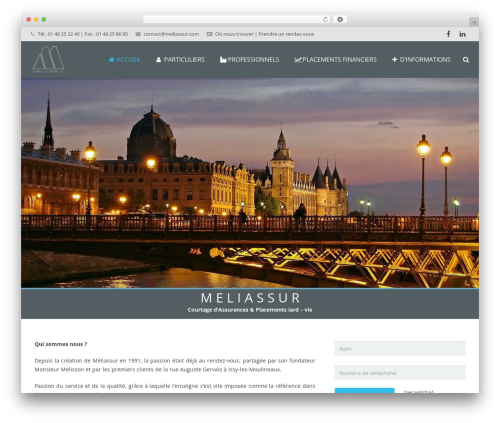The height and width of the screenshot is (423, 500).
Task: Open the D'INFORMATIONS menu
Action: coord(421,60)
